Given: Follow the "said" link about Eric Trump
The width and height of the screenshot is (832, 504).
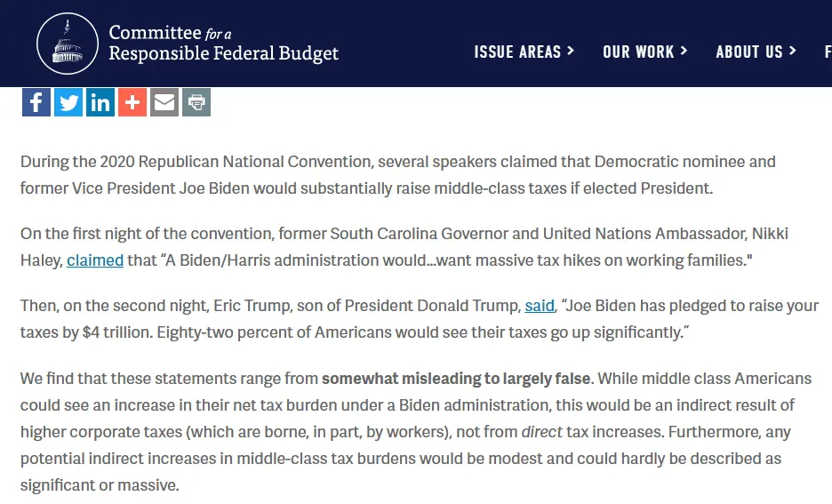Looking at the screenshot, I should 540,306.
